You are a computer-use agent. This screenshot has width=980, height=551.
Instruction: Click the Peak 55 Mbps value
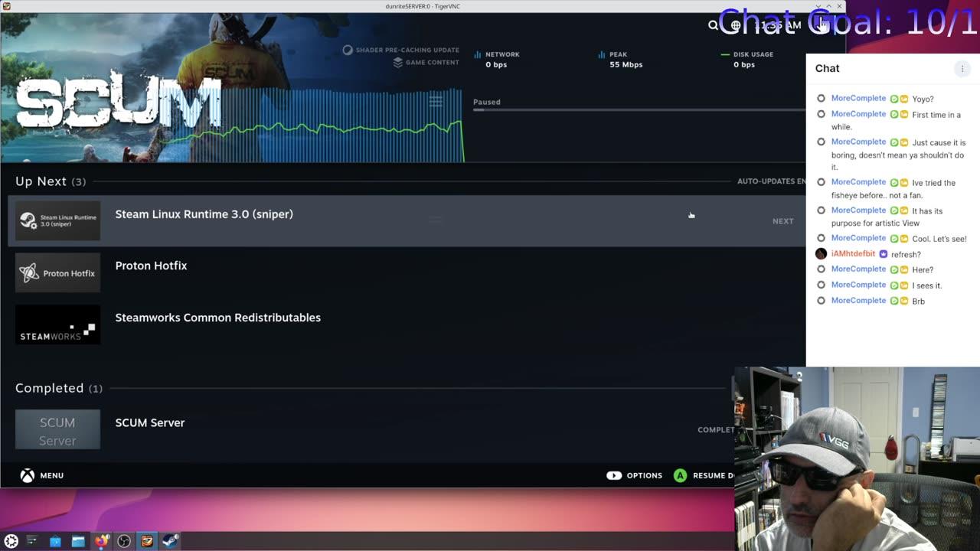(626, 64)
